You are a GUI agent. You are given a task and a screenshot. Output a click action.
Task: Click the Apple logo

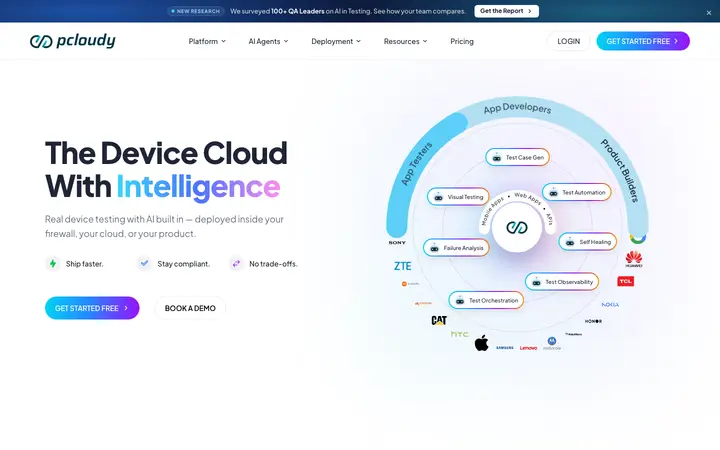(x=481, y=343)
